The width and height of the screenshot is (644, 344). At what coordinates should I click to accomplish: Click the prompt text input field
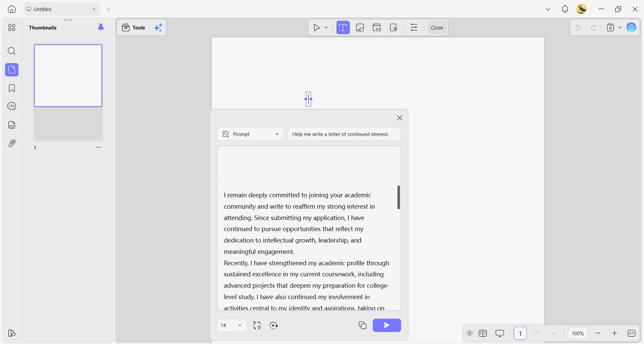pyautogui.click(x=344, y=134)
